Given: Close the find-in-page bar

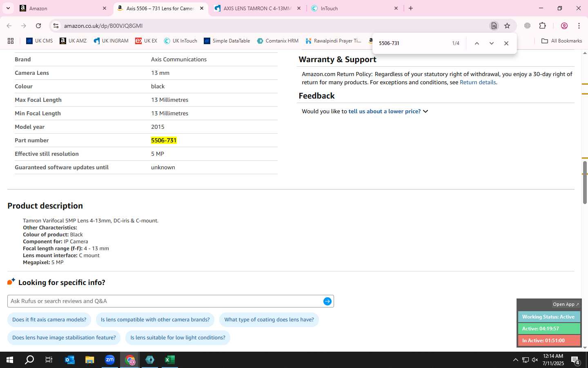Looking at the screenshot, I should click(x=506, y=43).
